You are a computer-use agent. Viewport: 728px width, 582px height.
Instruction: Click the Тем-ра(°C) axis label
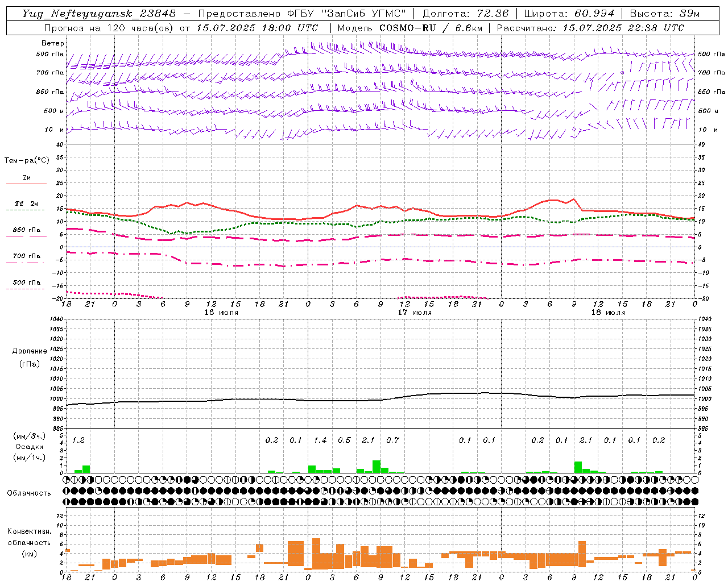(x=27, y=161)
